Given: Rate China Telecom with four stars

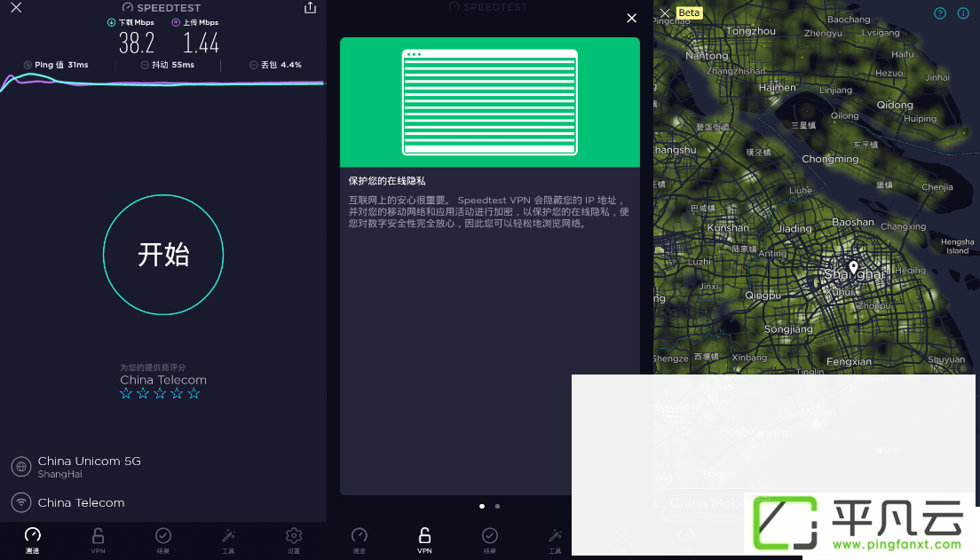Looking at the screenshot, I should [x=177, y=393].
